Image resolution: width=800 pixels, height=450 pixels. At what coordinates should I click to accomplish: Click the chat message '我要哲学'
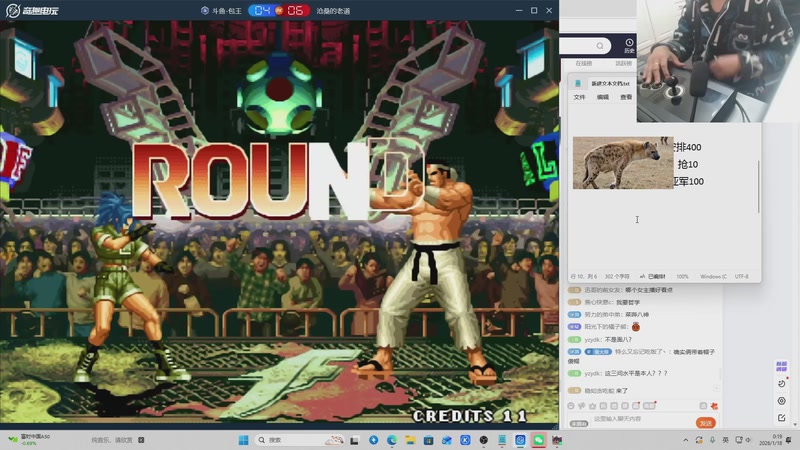[627, 303]
